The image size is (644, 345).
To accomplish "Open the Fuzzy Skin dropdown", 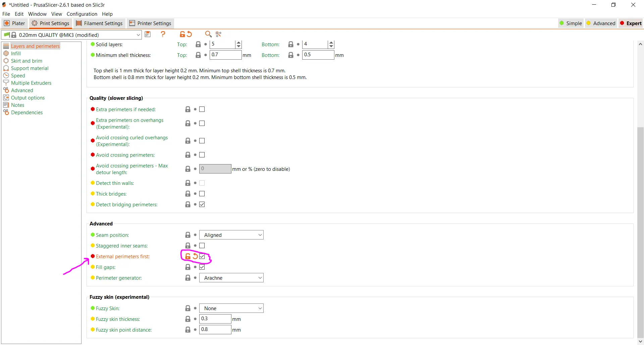I will click(x=231, y=308).
